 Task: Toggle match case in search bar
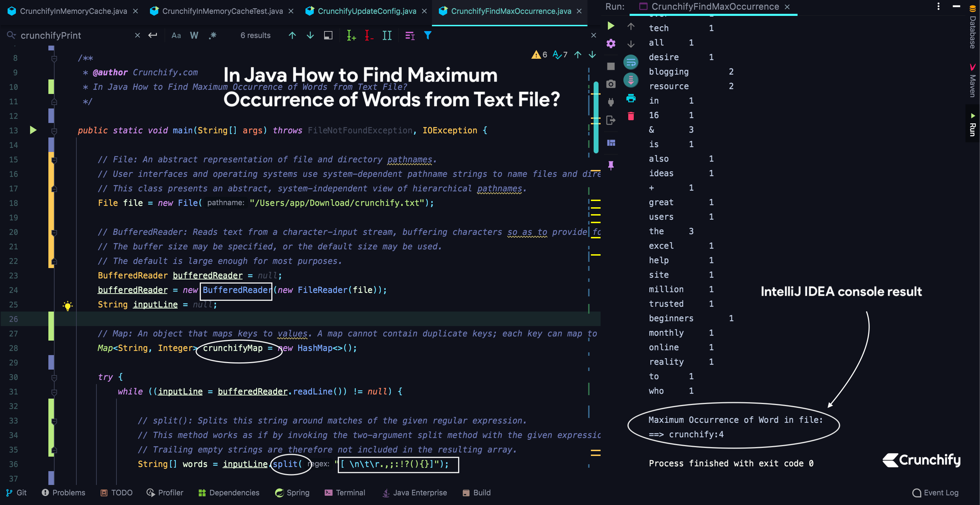pos(176,35)
